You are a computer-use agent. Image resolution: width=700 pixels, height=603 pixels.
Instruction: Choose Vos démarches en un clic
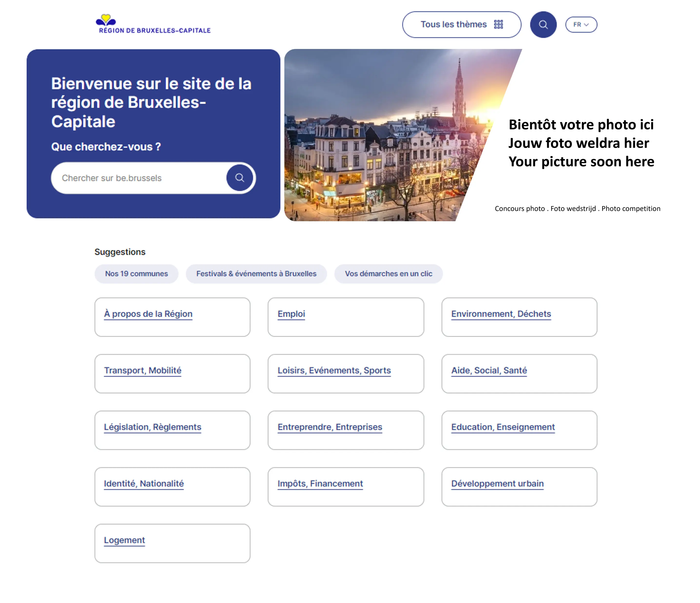[388, 274]
